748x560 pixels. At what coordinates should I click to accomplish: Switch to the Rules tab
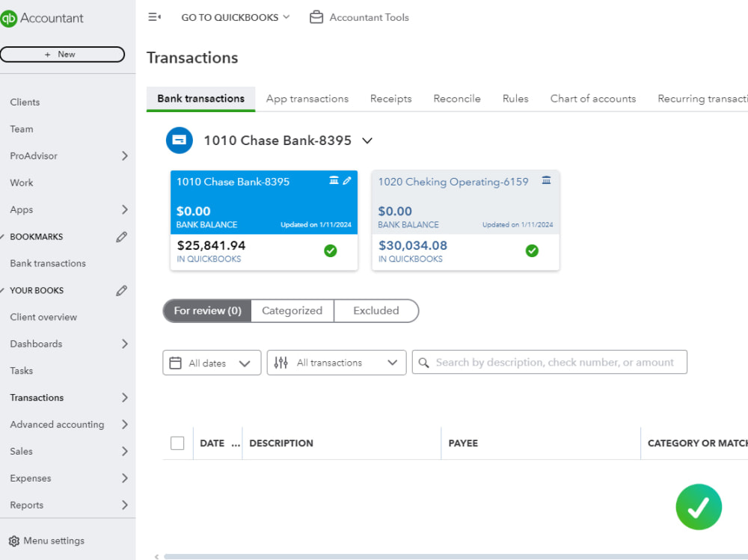click(515, 99)
